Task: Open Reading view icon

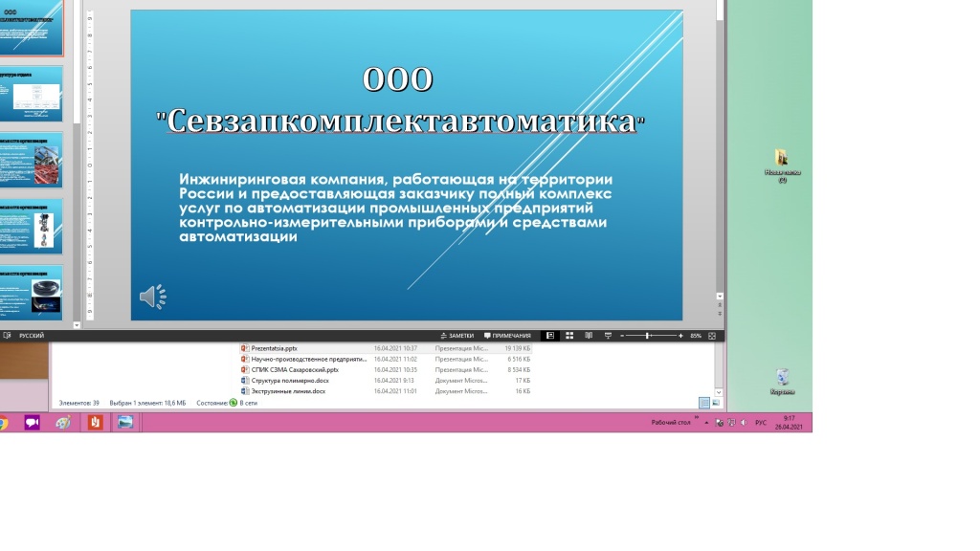Action: click(x=589, y=336)
